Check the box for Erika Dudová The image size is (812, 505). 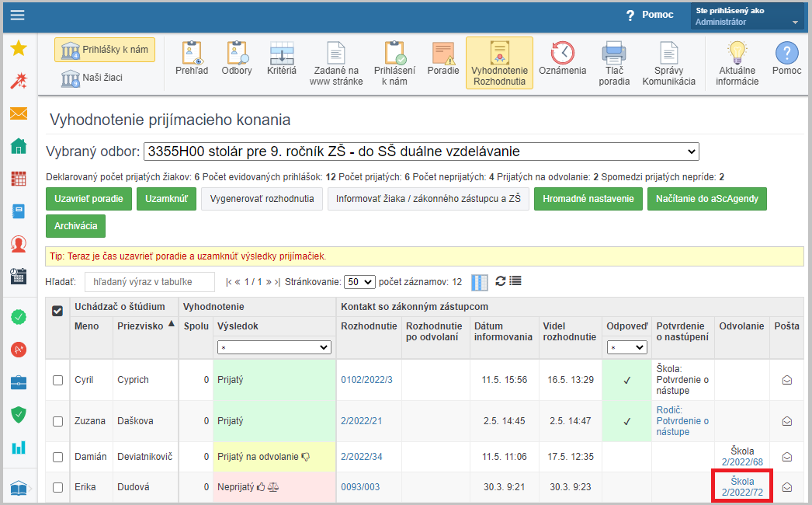coord(58,487)
